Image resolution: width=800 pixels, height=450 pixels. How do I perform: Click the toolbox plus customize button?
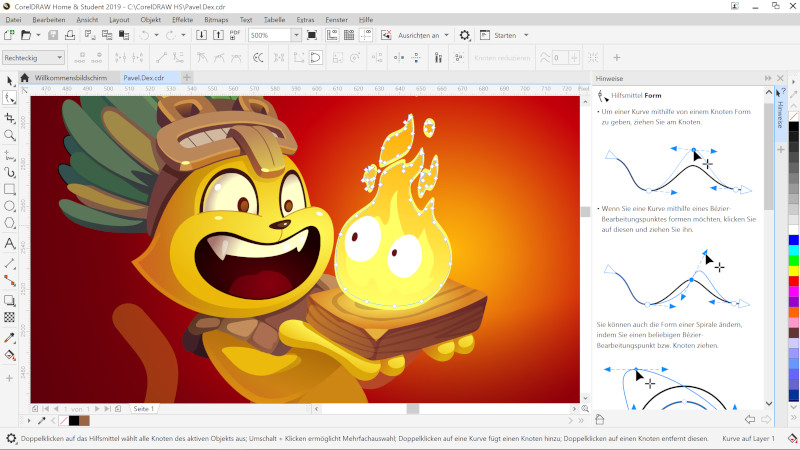(x=9, y=378)
